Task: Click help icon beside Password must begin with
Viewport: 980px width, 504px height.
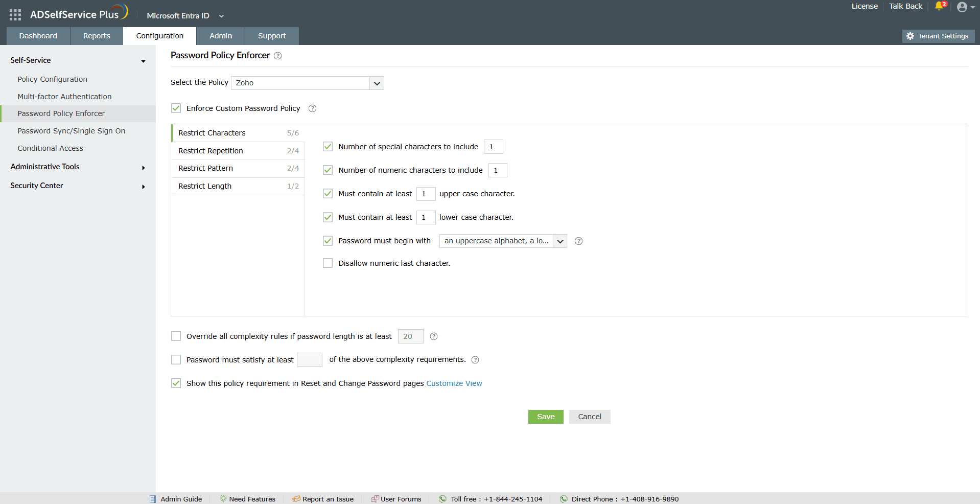Action: [x=578, y=241]
